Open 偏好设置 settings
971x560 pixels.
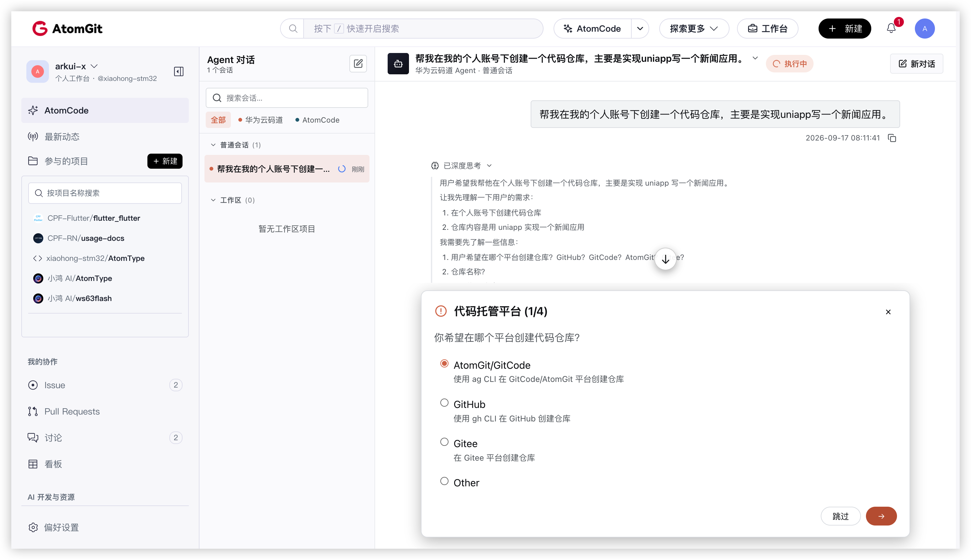pyautogui.click(x=105, y=527)
